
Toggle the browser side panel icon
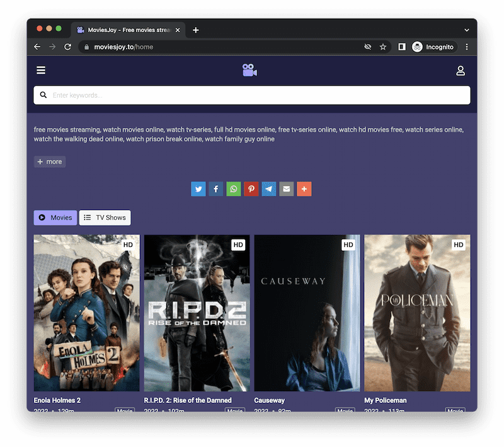[402, 47]
